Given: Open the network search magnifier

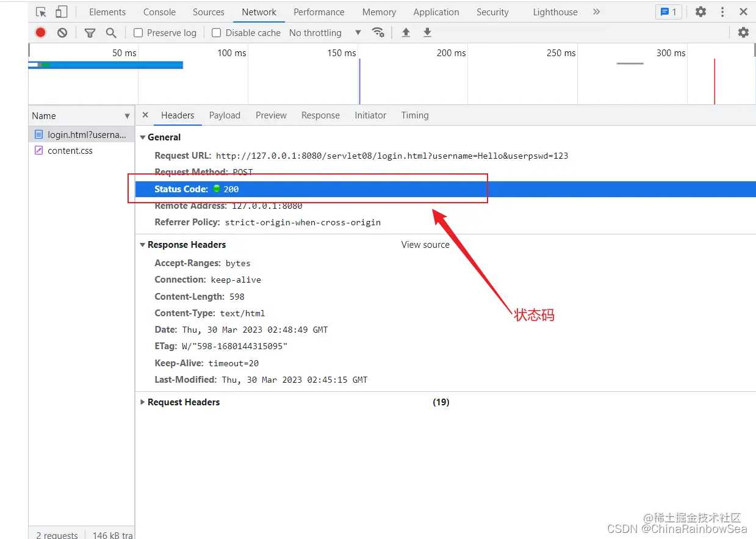Looking at the screenshot, I should click(111, 33).
